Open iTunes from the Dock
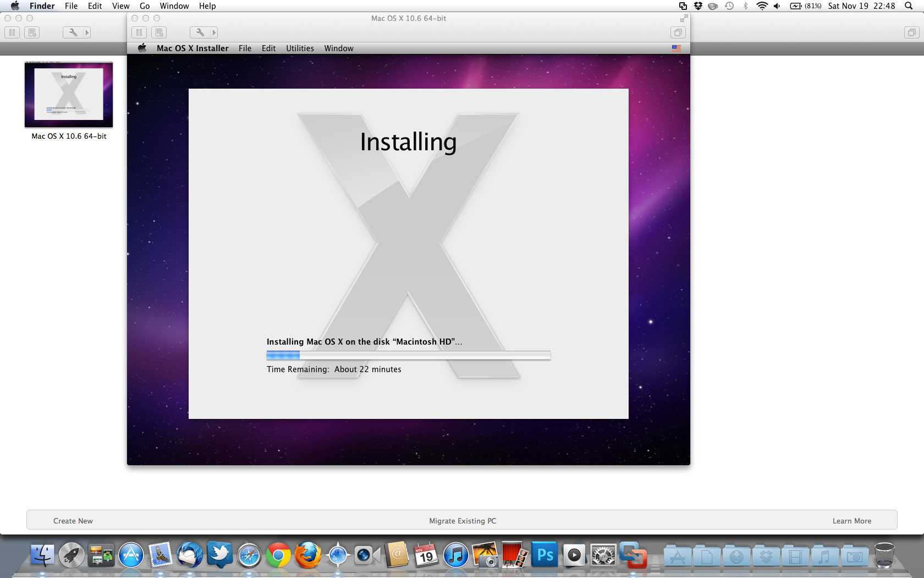Image resolution: width=924 pixels, height=578 pixels. point(456,555)
